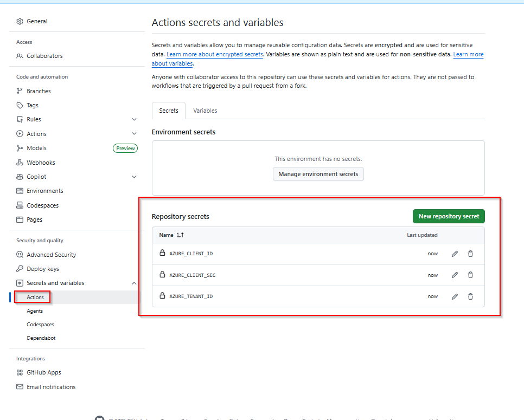Screen dimensions: 524x420
Task: Click the General gear icon
Action: [20, 21]
